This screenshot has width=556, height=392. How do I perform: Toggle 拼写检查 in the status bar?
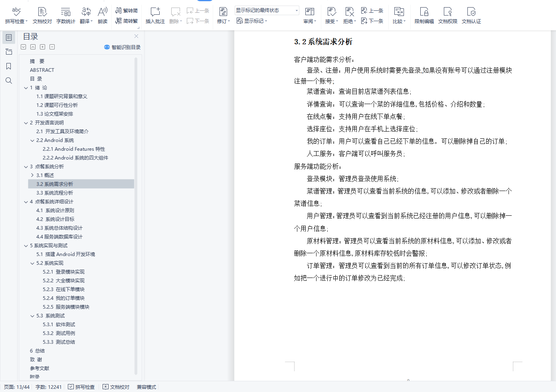[x=81, y=387]
